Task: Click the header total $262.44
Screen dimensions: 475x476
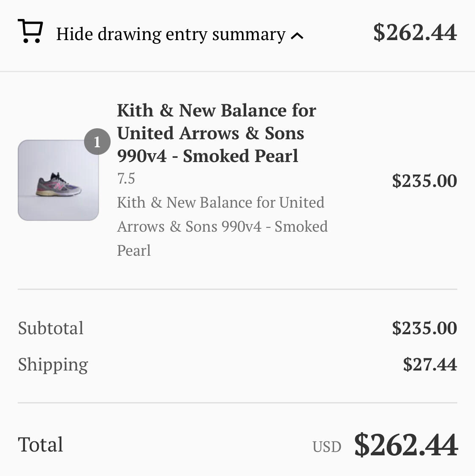Action: pyautogui.click(x=415, y=32)
